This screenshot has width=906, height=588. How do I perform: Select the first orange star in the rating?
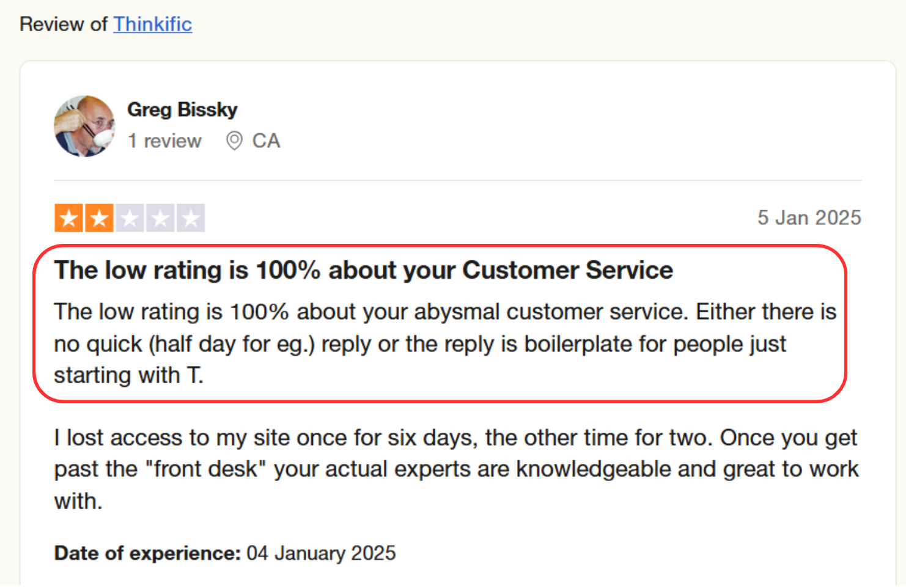(x=69, y=217)
